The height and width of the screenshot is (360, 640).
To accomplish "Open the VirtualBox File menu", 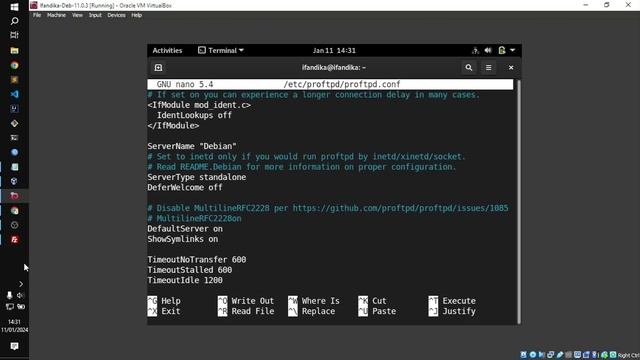I will coord(37,15).
